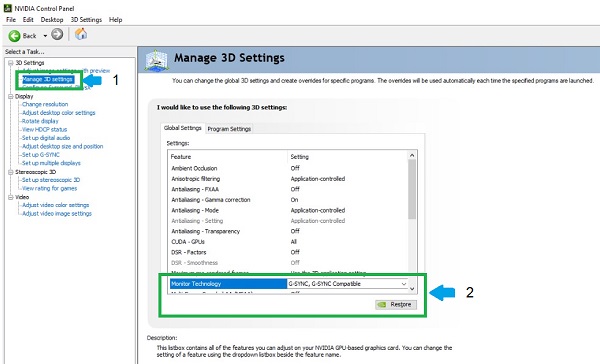
Task: Open Adjust desktop color settings
Action: [x=59, y=113]
